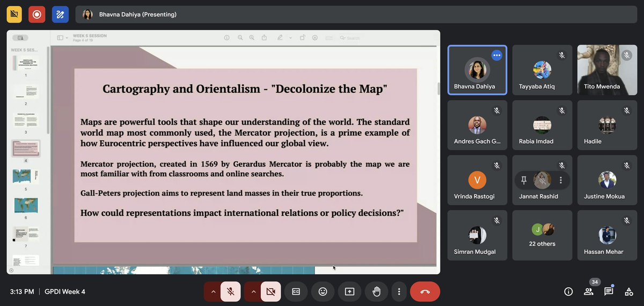Select page 5 map thumbnail
The width and height of the screenshot is (644, 306).
pos(25,177)
